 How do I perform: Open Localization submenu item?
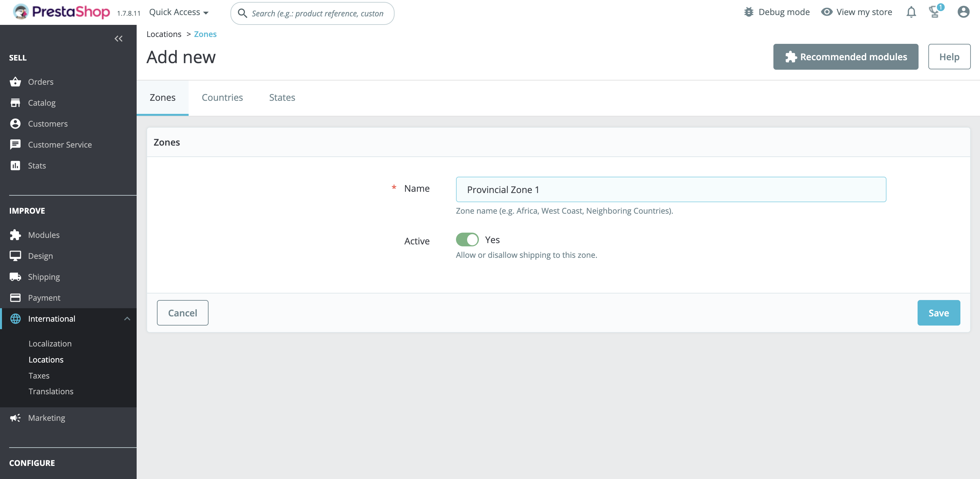coord(50,343)
